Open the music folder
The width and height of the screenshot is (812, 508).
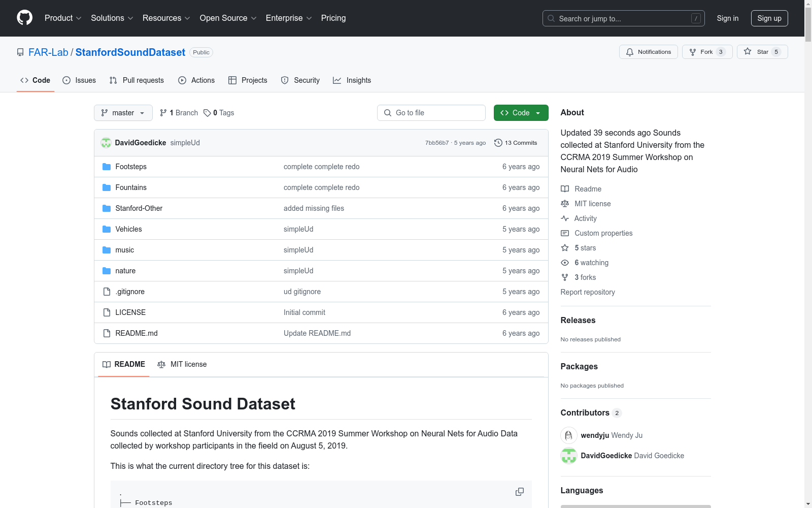[x=125, y=250]
